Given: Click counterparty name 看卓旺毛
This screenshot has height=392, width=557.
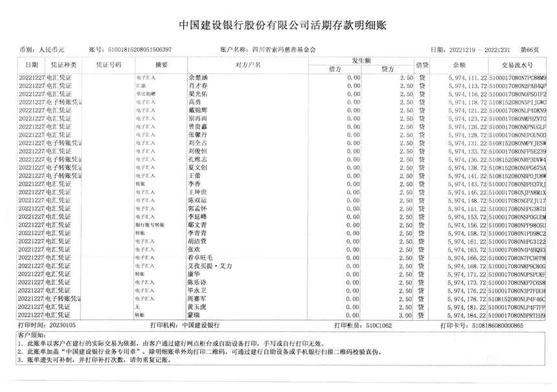Looking at the screenshot, I should 200,257.
